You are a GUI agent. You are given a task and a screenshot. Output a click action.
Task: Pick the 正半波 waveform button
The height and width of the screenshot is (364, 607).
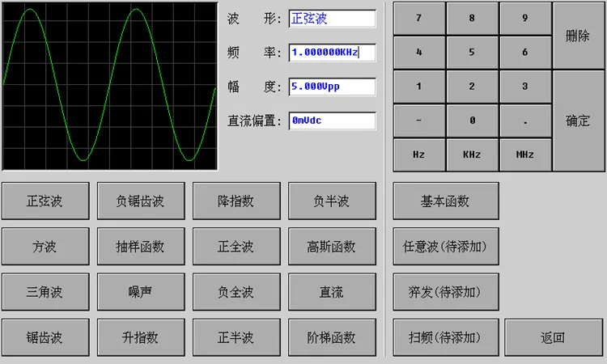coord(236,337)
